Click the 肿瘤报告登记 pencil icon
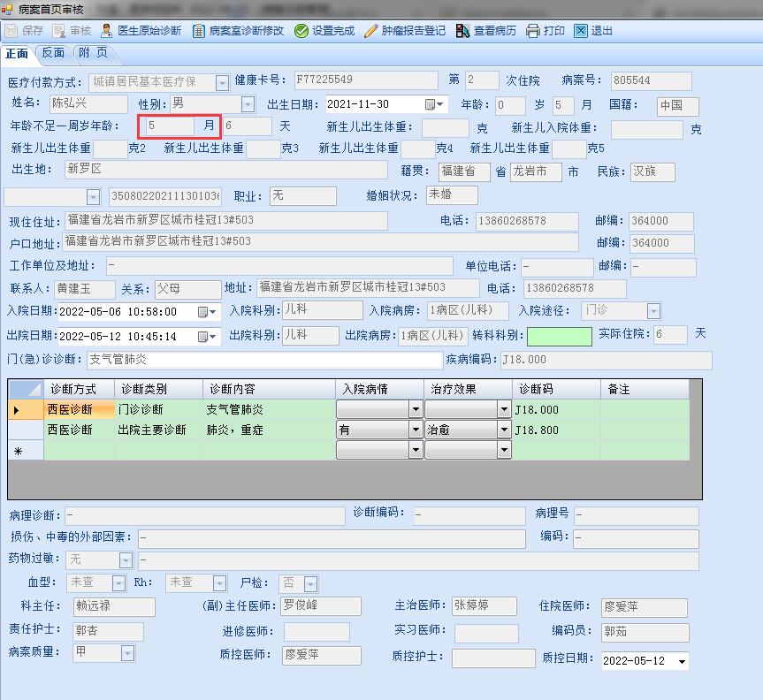The width and height of the screenshot is (763, 700). tap(370, 31)
